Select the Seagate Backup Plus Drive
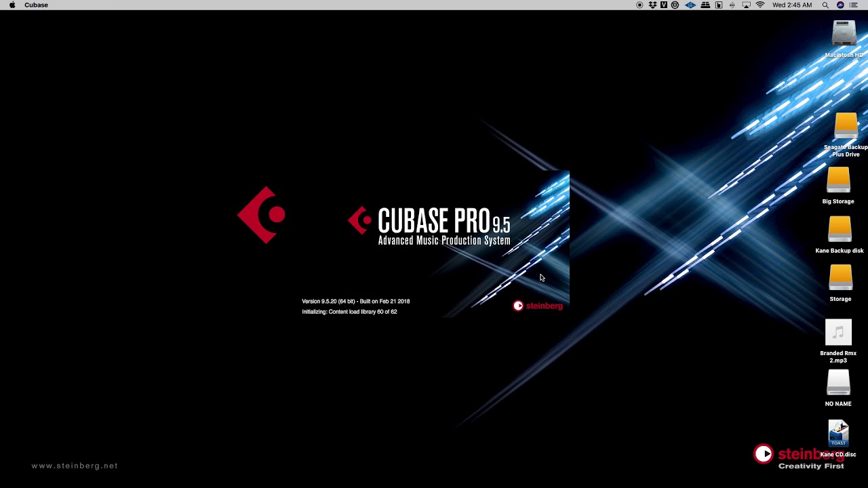This screenshot has height=488, width=868. [846, 135]
